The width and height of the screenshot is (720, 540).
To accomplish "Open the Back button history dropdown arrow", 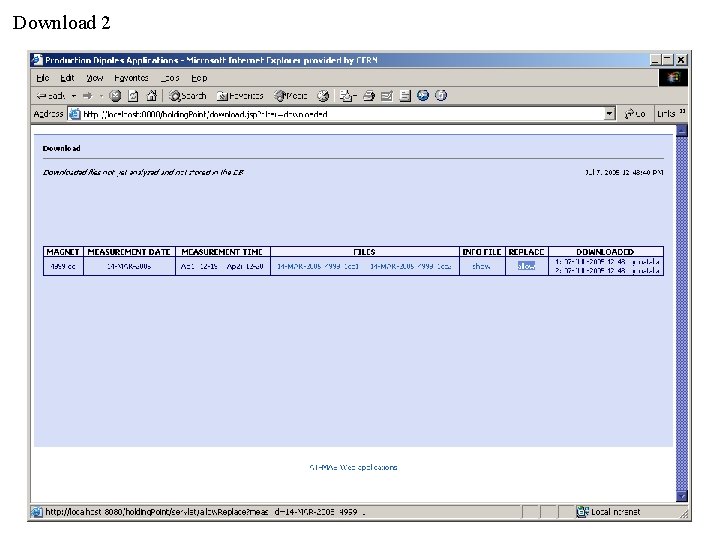I will 73,96.
